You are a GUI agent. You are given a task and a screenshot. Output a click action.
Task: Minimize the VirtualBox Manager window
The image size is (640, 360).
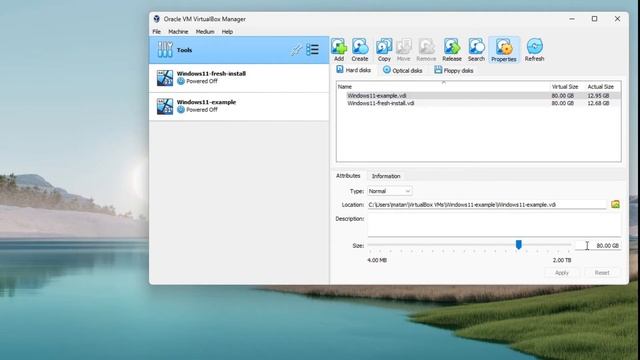tap(572, 19)
